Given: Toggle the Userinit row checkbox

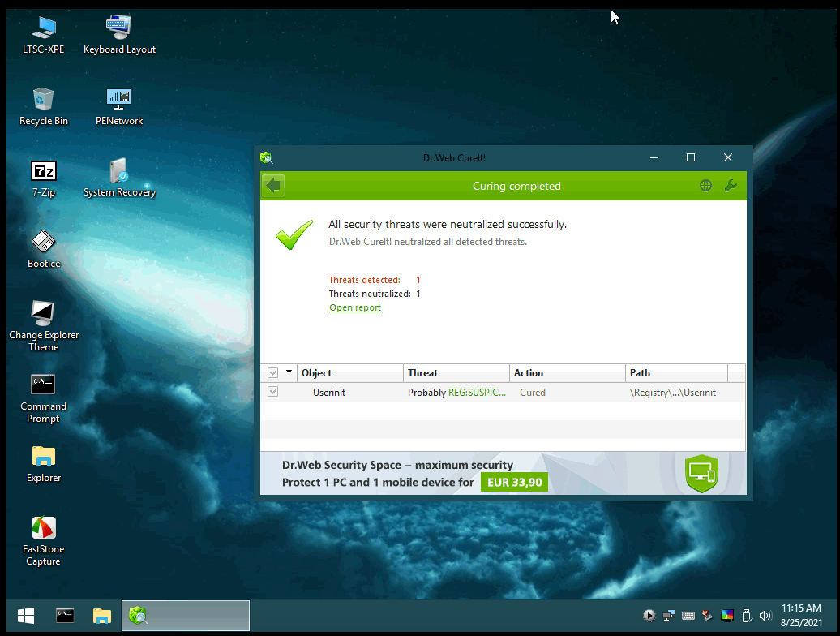Looking at the screenshot, I should point(272,392).
